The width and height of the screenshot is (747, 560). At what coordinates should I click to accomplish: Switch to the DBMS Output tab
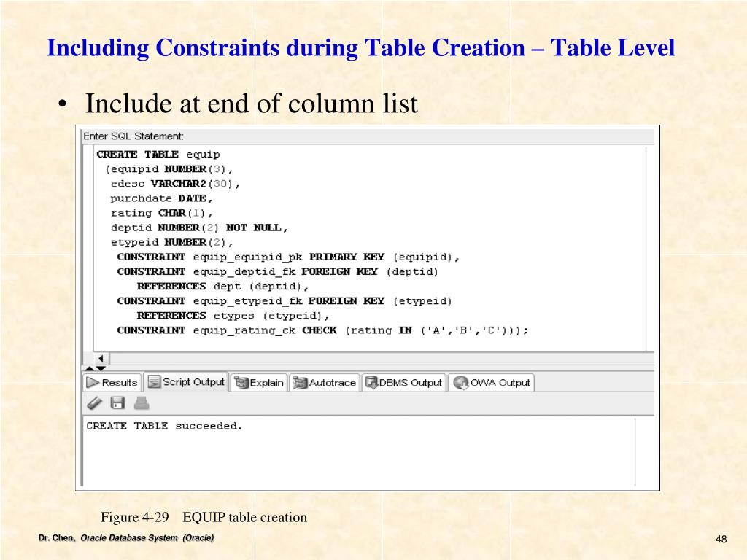(x=403, y=382)
